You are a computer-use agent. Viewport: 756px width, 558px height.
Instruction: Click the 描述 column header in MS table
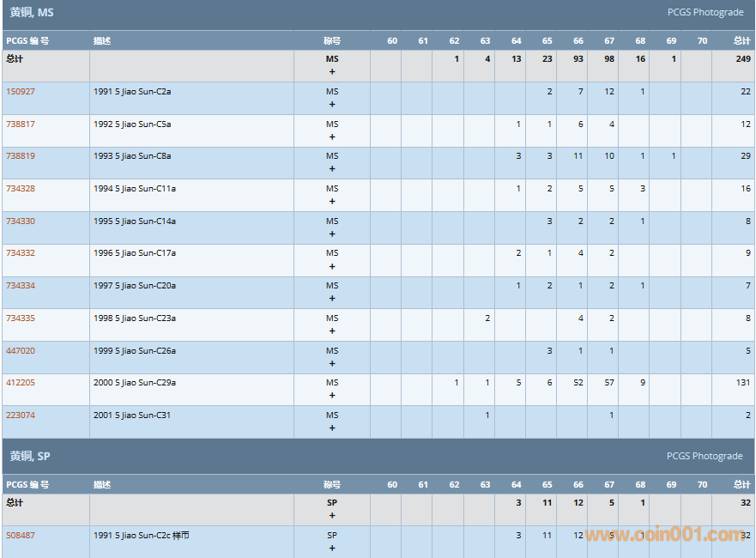tap(102, 41)
